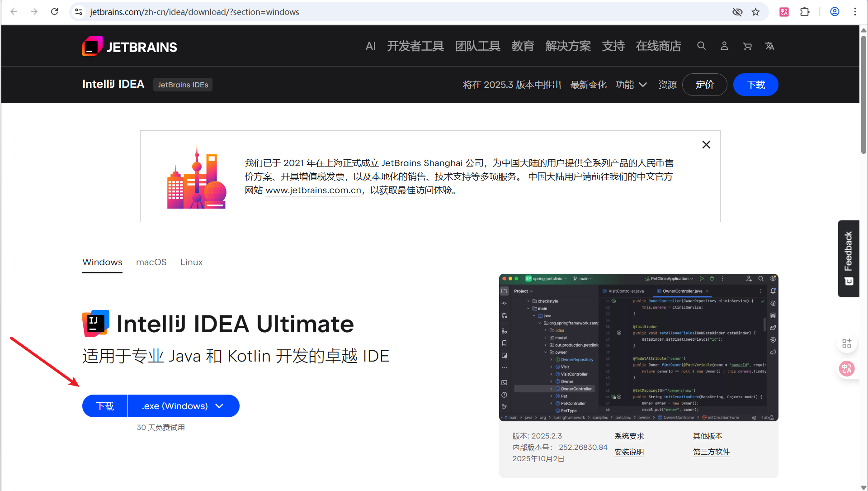Open the shopping cart icon
The height and width of the screenshot is (491, 868).
point(747,46)
